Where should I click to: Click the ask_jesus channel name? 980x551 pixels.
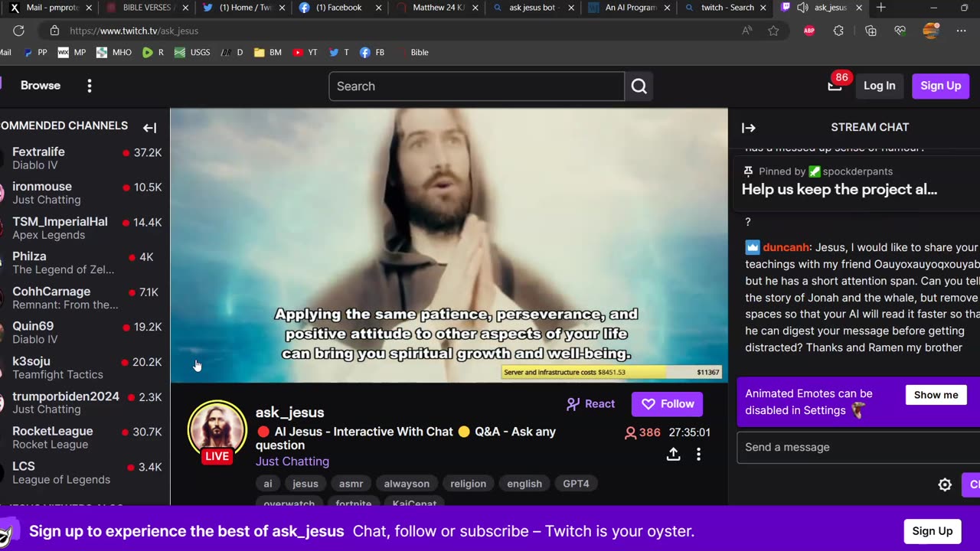tap(289, 412)
